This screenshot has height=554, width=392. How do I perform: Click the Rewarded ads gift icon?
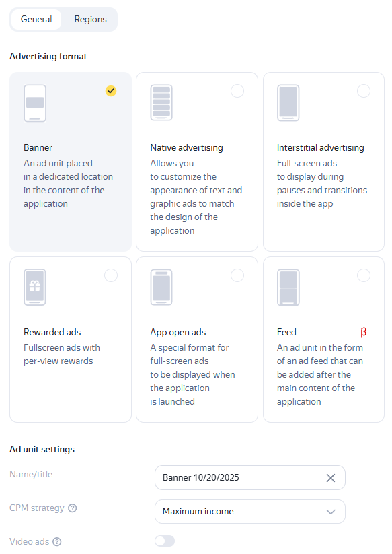pos(34,287)
